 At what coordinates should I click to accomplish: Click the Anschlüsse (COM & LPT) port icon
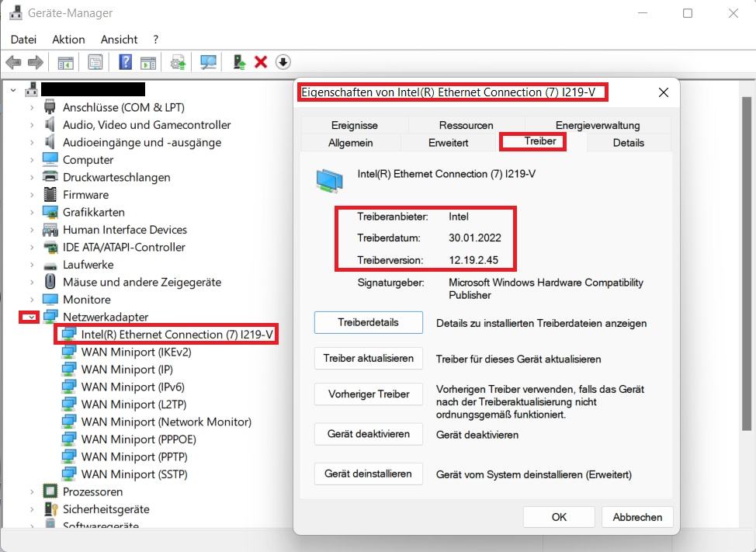49,107
